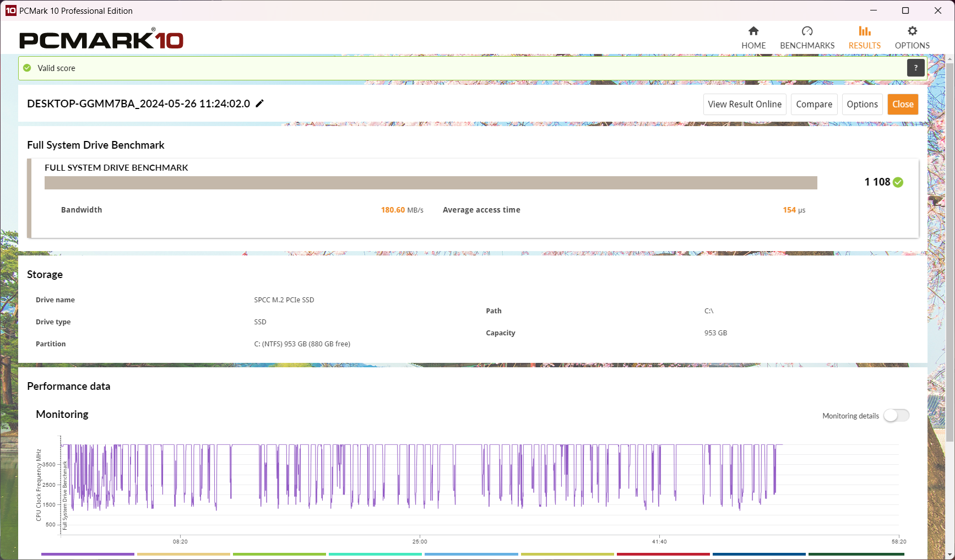
Task: Open the Options button beside Compare
Action: tap(862, 104)
